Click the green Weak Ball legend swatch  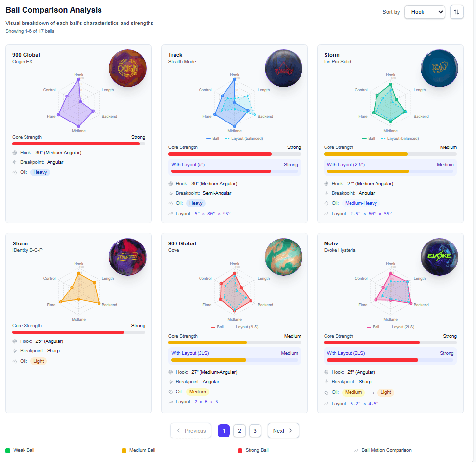click(x=8, y=450)
